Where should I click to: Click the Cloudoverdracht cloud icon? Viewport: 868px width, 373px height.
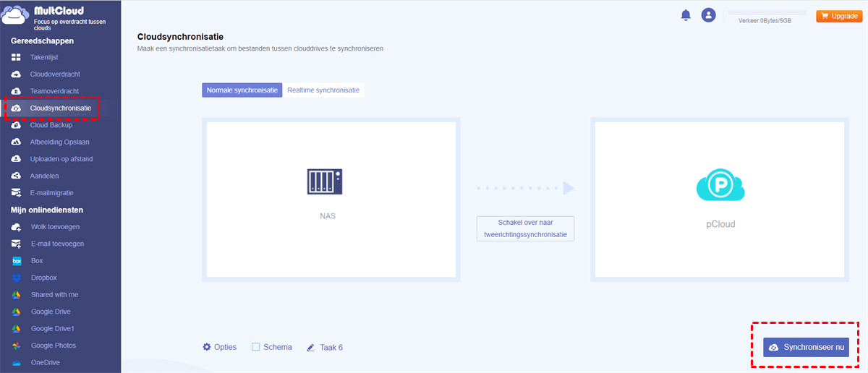pyautogui.click(x=16, y=74)
